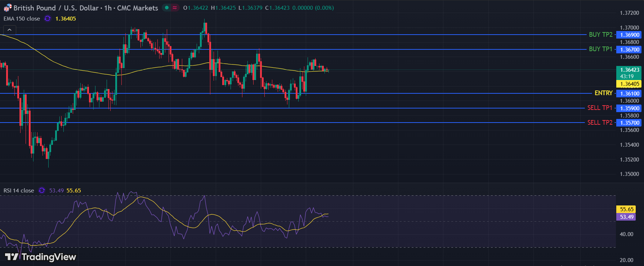Click the purple refresh icon beside EMA 150
Image resolution: width=644 pixels, height=266 pixels.
pos(48,18)
